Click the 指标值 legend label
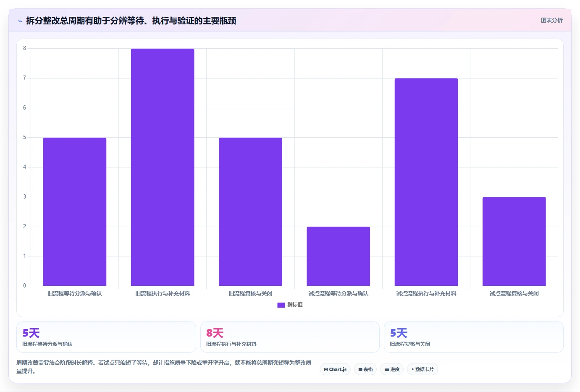 point(295,305)
